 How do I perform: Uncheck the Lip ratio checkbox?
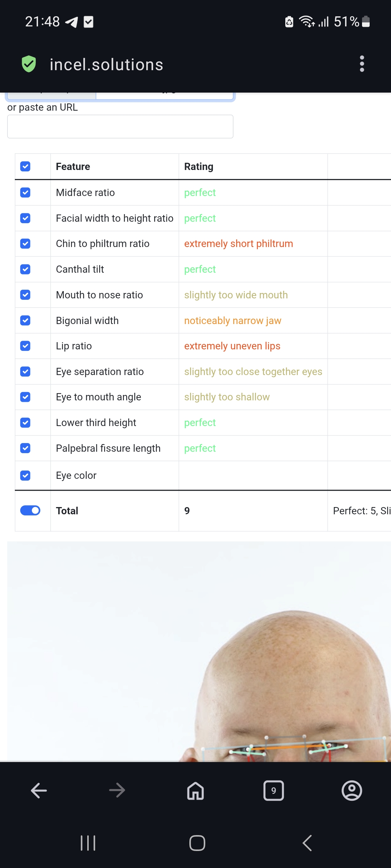25,346
